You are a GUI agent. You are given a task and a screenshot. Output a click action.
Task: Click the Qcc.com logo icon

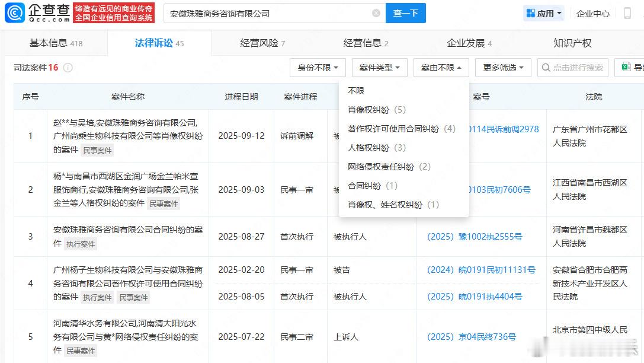coord(15,12)
